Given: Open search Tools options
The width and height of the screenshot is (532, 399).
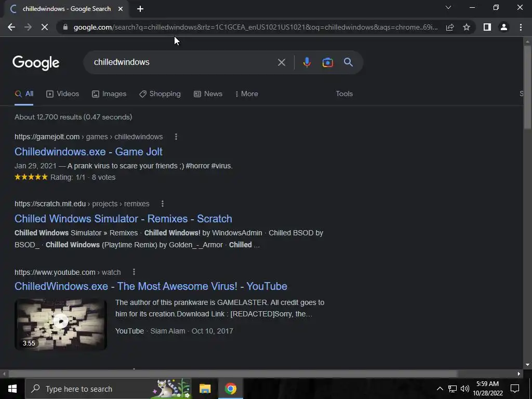Looking at the screenshot, I should (x=344, y=94).
